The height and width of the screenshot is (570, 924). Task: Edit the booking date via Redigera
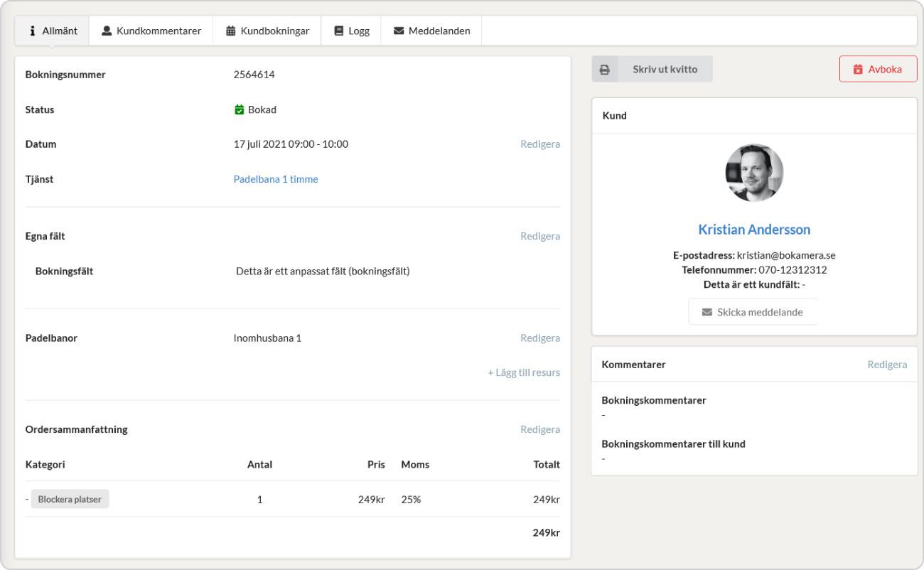click(x=539, y=144)
